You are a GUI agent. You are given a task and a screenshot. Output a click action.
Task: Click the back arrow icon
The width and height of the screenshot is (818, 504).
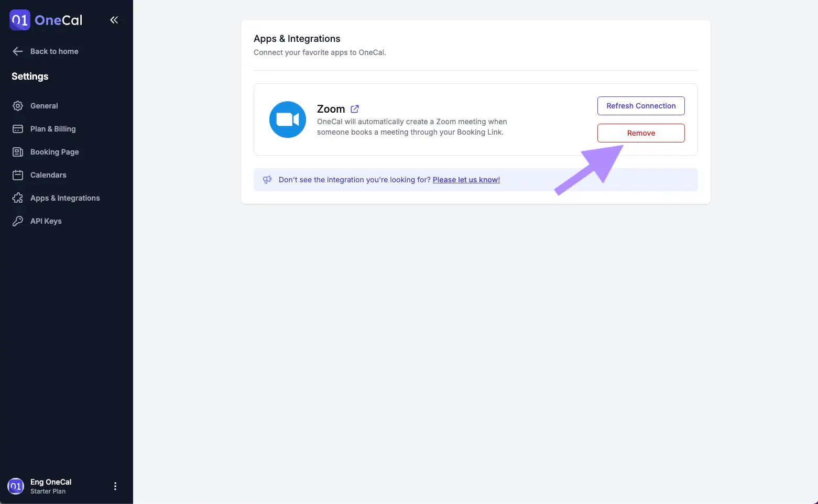(x=18, y=51)
